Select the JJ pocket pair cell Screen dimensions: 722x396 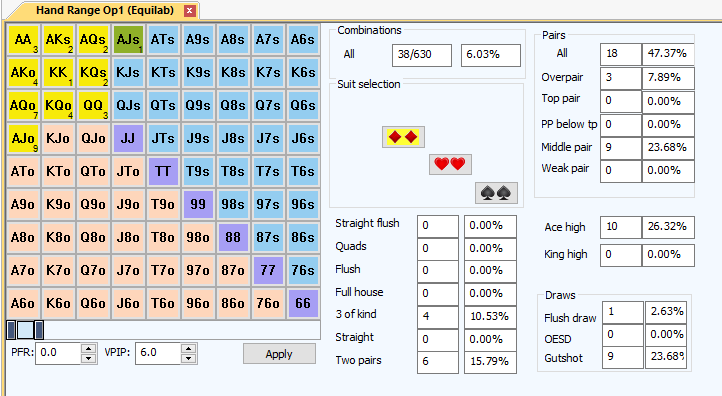(x=128, y=139)
